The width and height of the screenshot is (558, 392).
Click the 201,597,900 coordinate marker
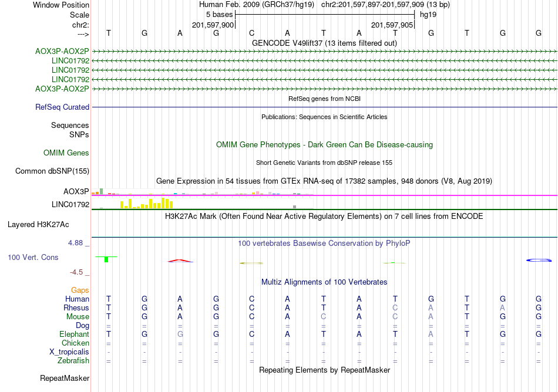213,25
